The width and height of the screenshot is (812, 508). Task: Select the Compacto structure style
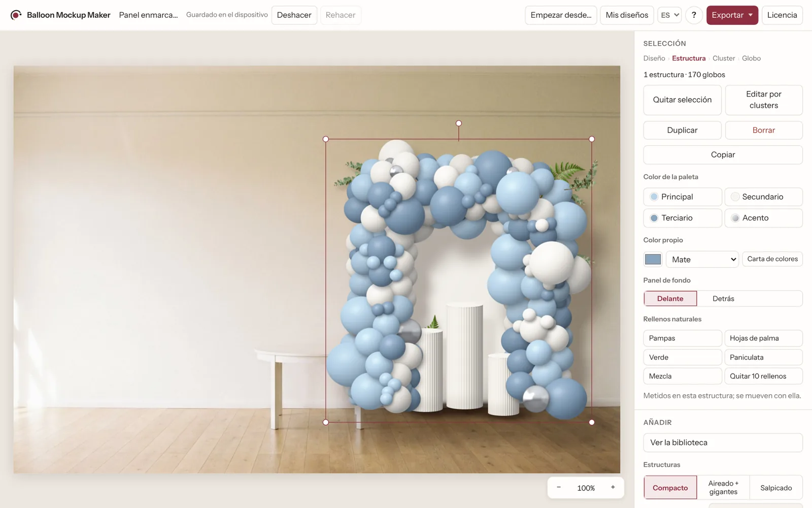670,488
